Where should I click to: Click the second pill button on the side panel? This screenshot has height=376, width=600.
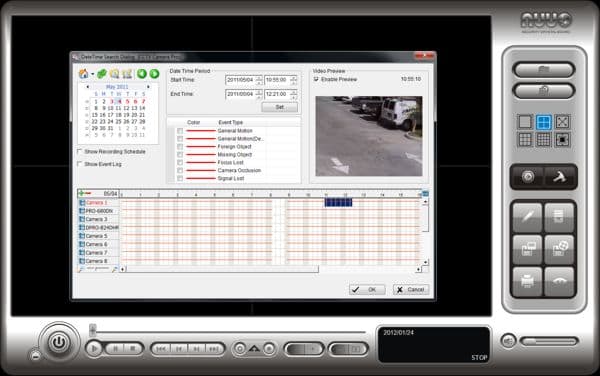[543, 91]
